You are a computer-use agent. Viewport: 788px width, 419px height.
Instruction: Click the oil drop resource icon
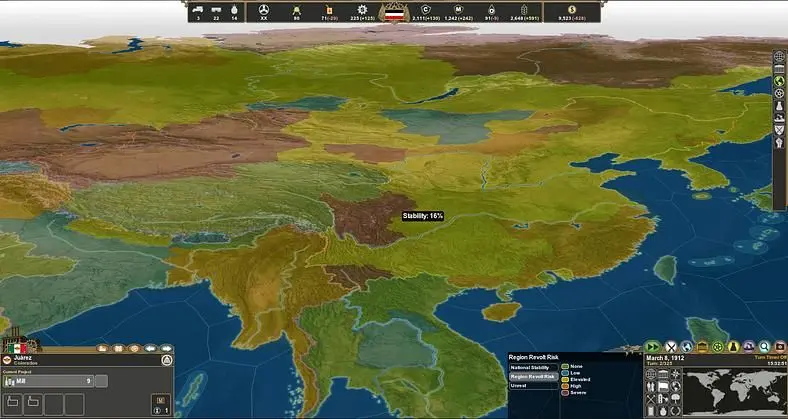(x=490, y=9)
